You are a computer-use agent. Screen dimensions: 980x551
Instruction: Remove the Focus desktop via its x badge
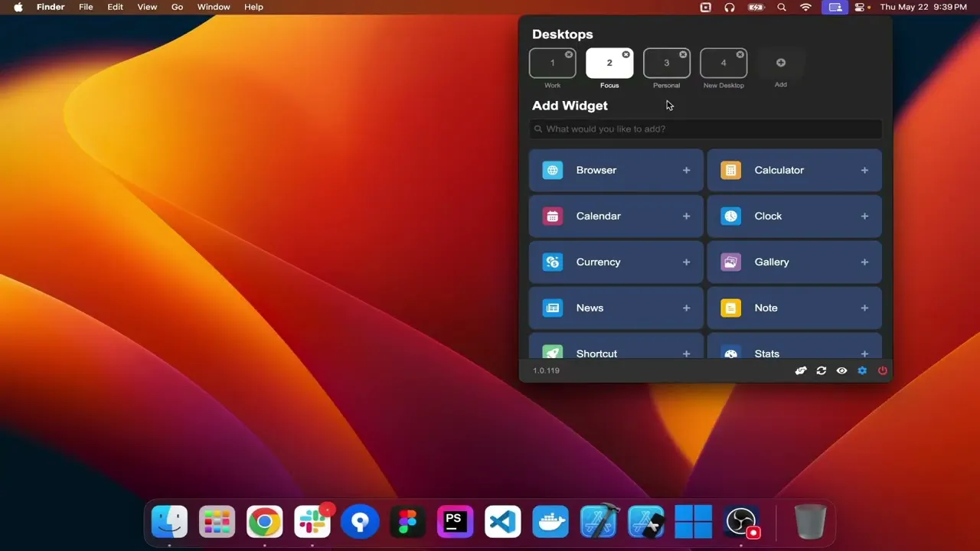pos(626,54)
